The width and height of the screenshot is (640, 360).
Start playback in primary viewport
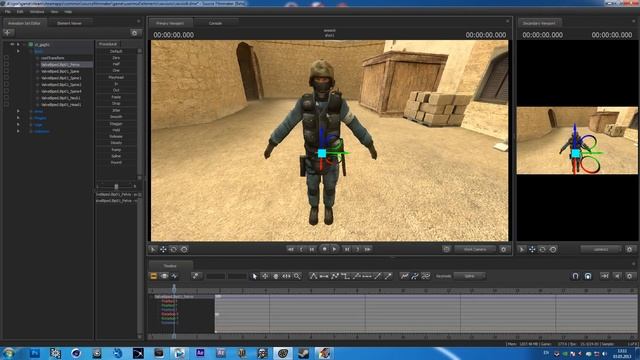pyautogui.click(x=334, y=249)
